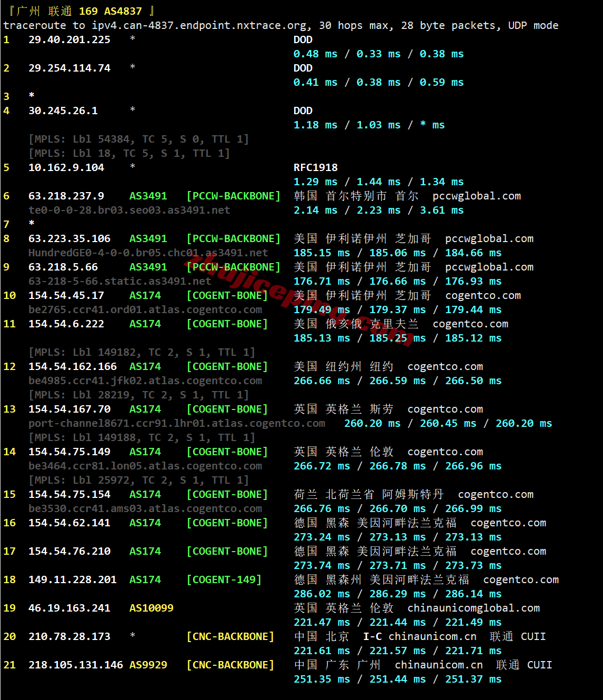Click chinaunicom.cn on hop 21
This screenshot has width=603, height=700.
click(x=439, y=665)
